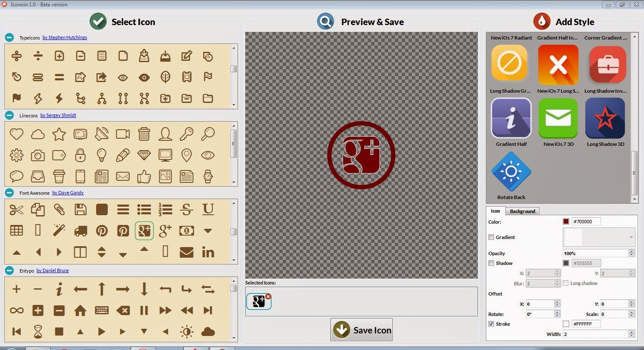Choose the diamond icon in Linecons
This screenshot has height=350, width=644.
[144, 155]
